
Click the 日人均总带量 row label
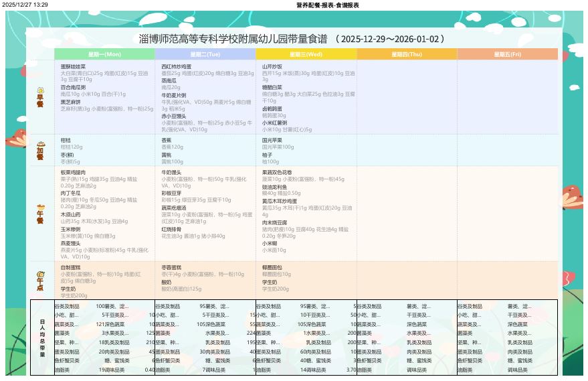pos(42,337)
